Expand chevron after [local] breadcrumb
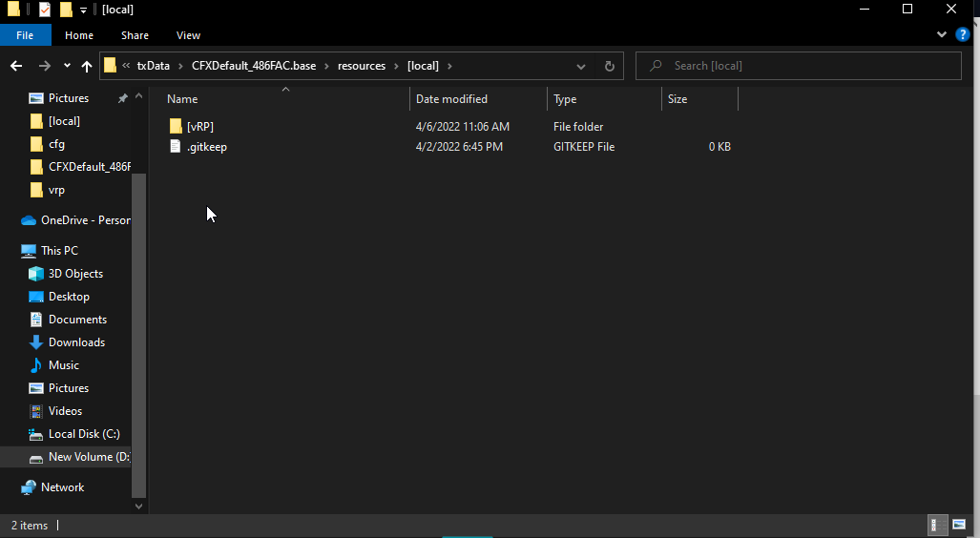The image size is (980, 538). [449, 66]
